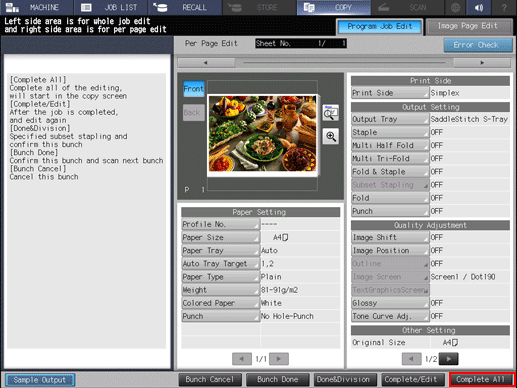Open the globe icon in top bar
The image size is (517, 388).
pos(455,7)
